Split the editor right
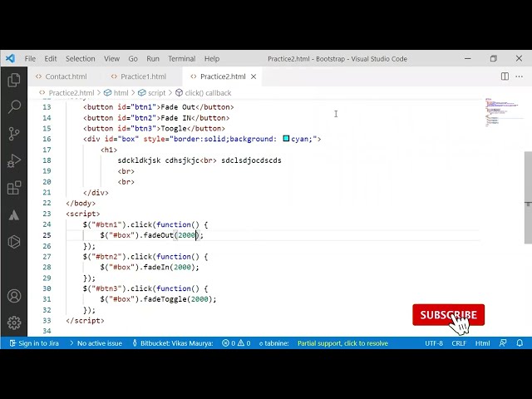Viewport: 532px width, 399px height. pos(505,76)
